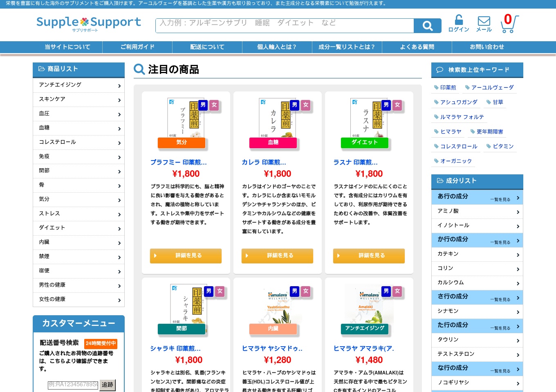Click 詳細を見る for カレラ
The image size is (556, 392).
pyautogui.click(x=277, y=256)
